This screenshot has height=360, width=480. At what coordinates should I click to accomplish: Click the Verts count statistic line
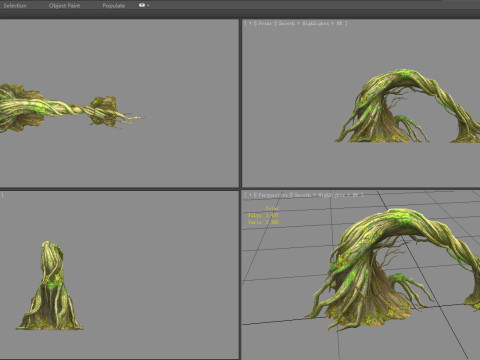coord(263,222)
